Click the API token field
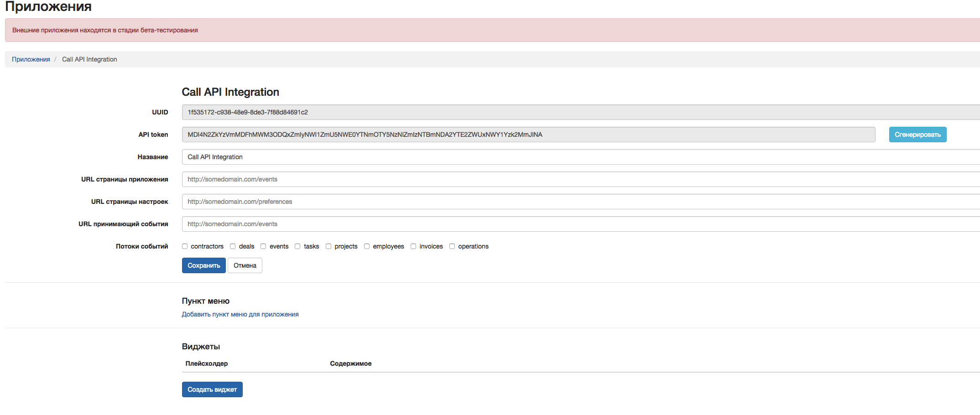This screenshot has height=415, width=980. click(x=528, y=135)
